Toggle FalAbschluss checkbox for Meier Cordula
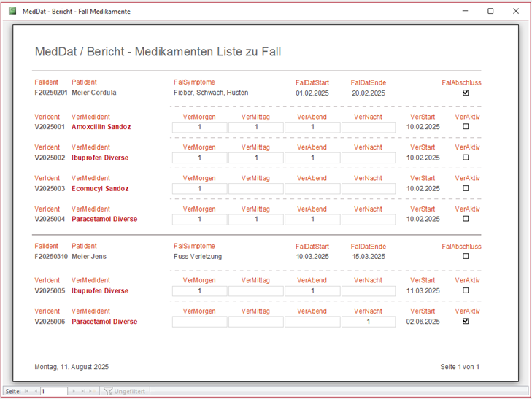Viewport: 532px width, 399px height. point(466,93)
